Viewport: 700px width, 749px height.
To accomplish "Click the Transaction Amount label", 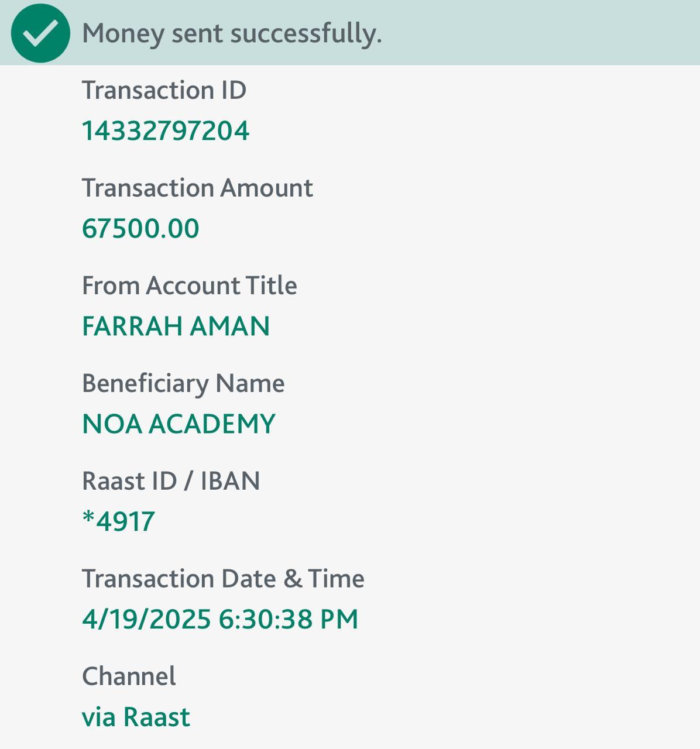I will click(197, 188).
